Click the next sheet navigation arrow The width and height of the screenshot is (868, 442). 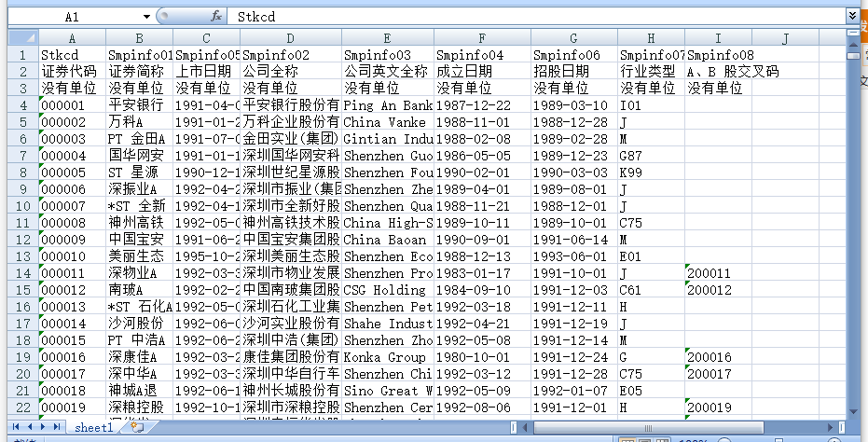43,427
